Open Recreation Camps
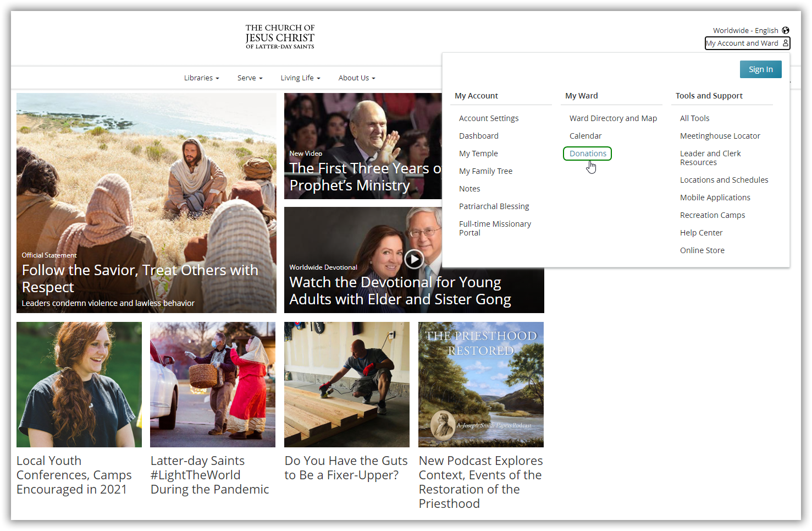This screenshot has width=812, height=531. [712, 215]
